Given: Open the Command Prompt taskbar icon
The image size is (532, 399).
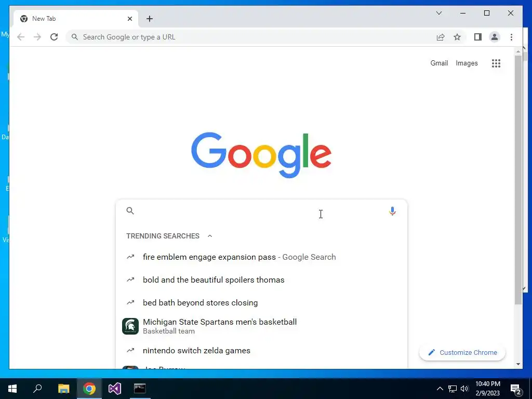Looking at the screenshot, I should [140, 389].
